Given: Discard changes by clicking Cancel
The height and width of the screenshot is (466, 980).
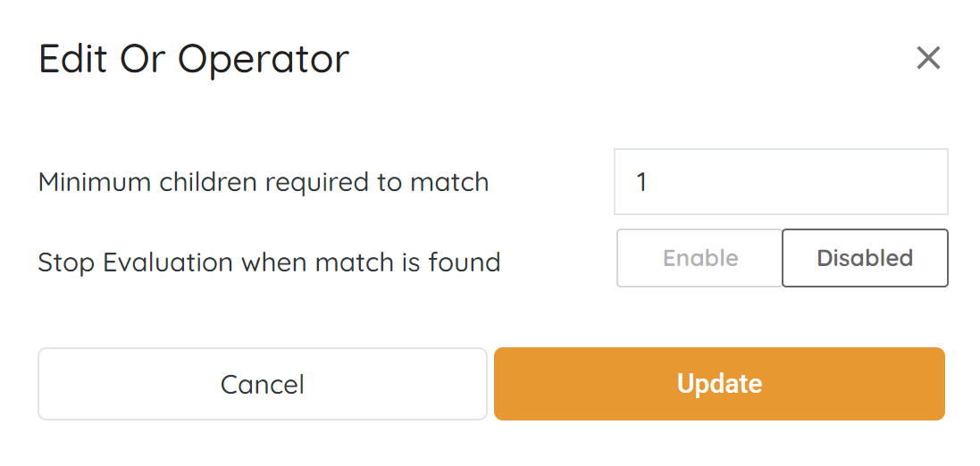Looking at the screenshot, I should pos(263,384).
